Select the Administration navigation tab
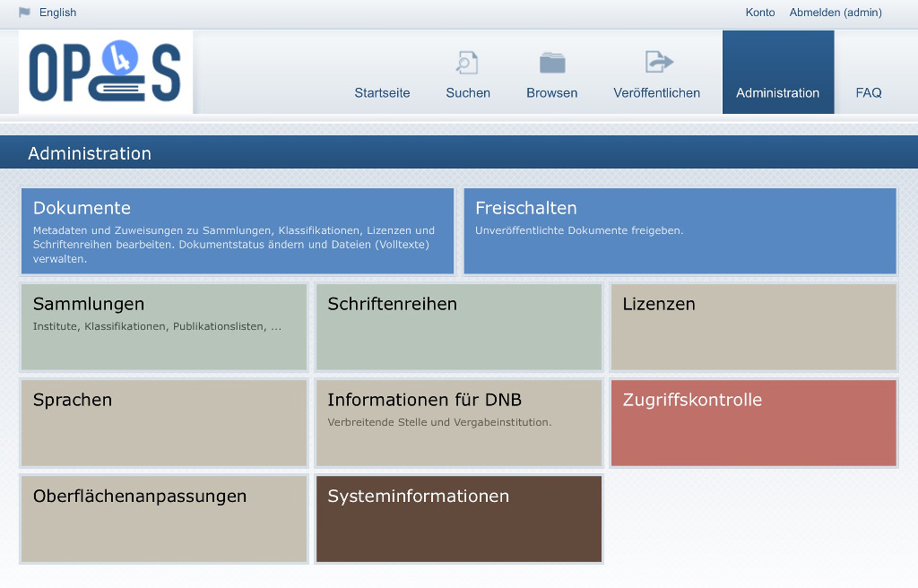The image size is (918, 588). click(x=778, y=72)
